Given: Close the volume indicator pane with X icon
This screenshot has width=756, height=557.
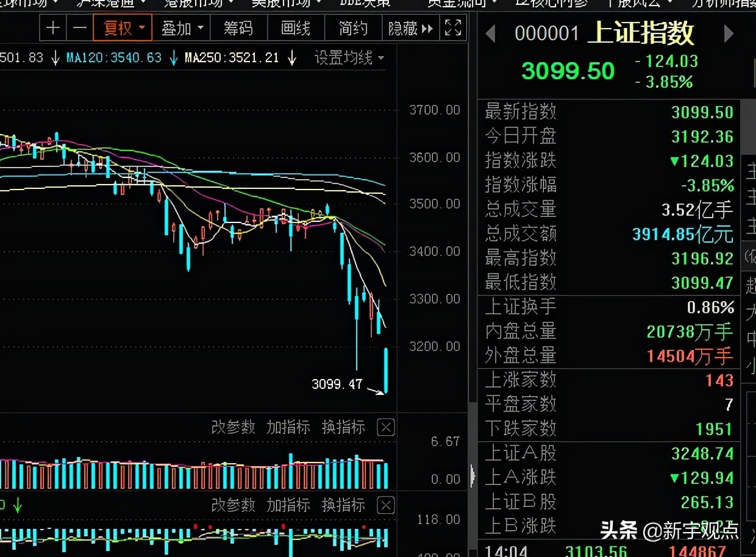Looking at the screenshot, I should (385, 427).
